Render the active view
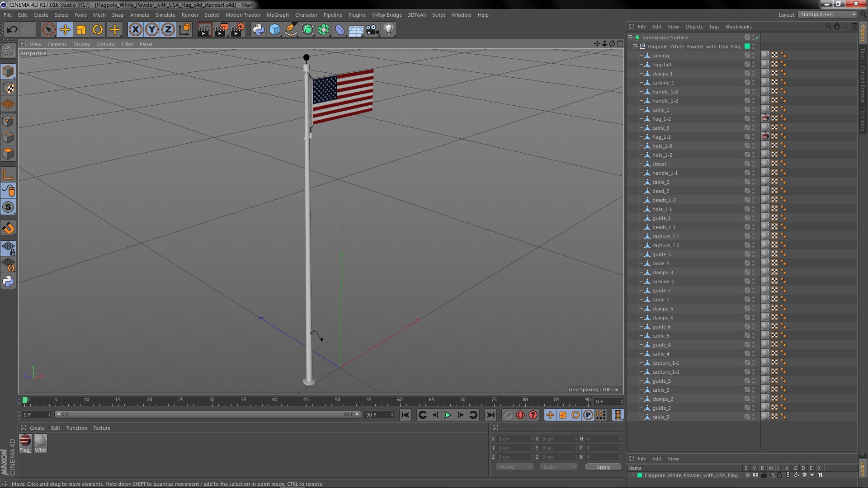The image size is (868, 488). point(204,30)
